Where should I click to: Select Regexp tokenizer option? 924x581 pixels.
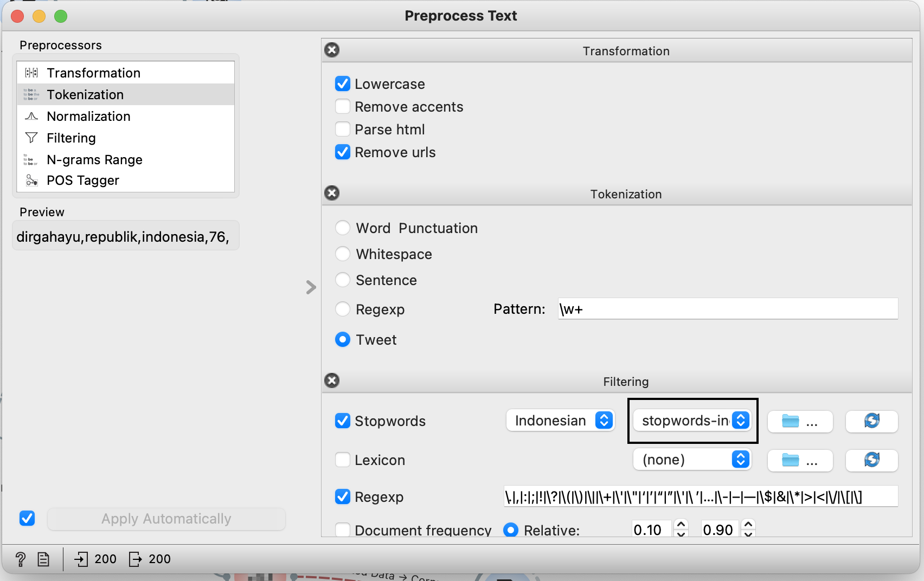343,309
